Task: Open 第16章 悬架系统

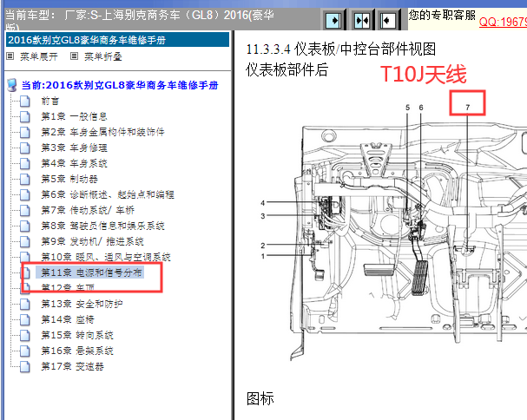Action: tap(77, 351)
